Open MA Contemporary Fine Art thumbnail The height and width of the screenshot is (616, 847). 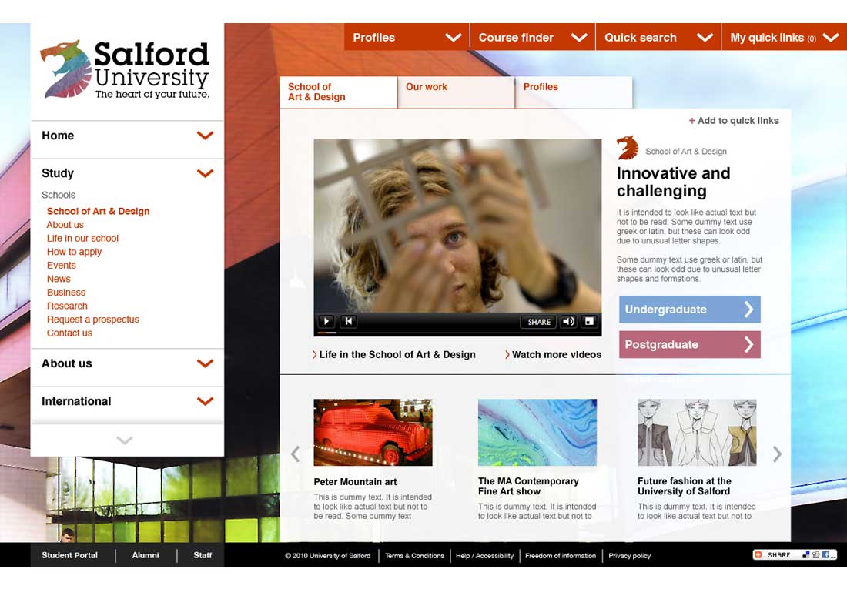coord(537,432)
